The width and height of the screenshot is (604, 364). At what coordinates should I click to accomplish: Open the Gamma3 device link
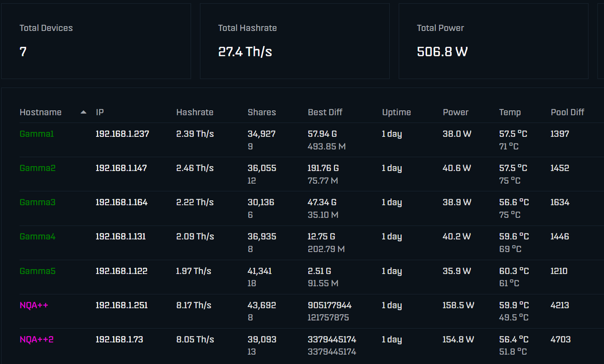coord(38,202)
